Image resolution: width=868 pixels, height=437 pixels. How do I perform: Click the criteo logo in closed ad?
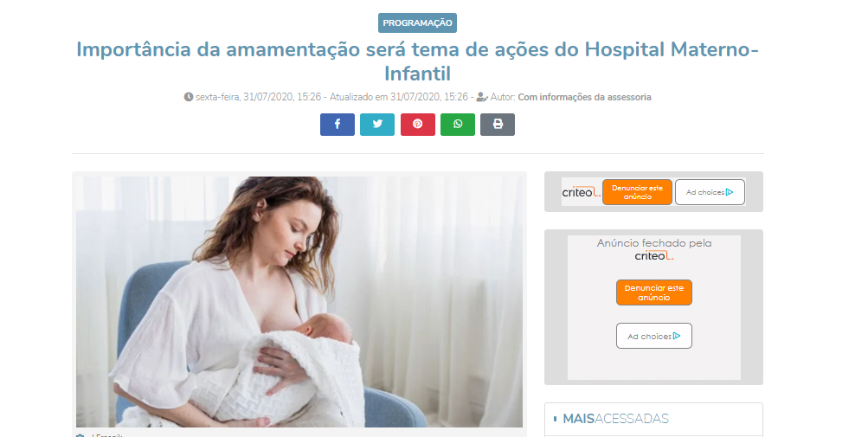(653, 256)
